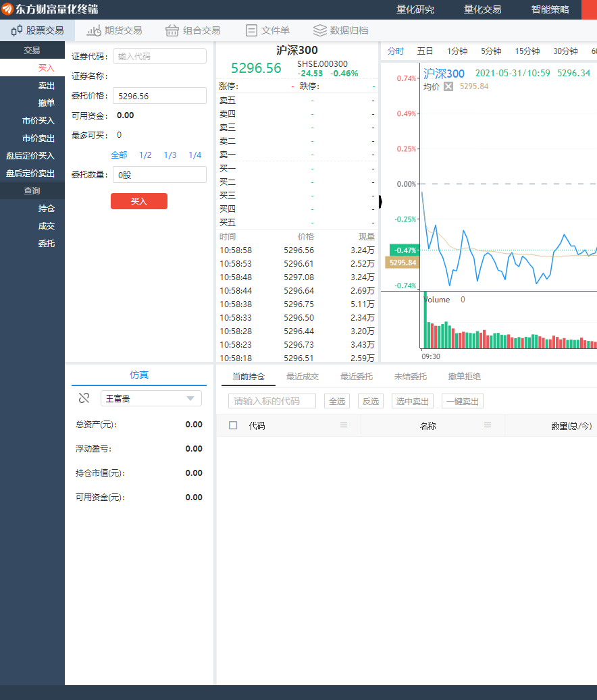Choose 1/3 quantity shortcut
Viewport: 597px width, 700px height.
(x=170, y=155)
